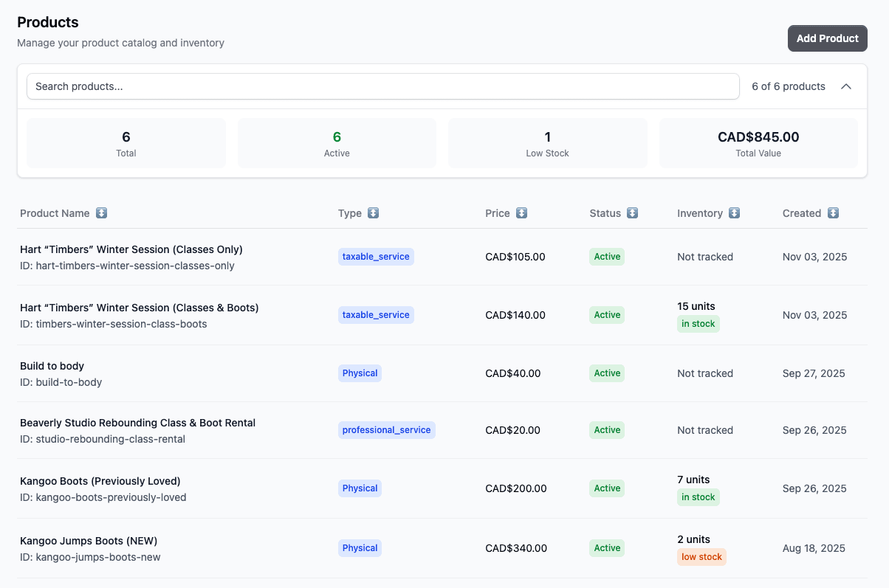889x588 pixels.
Task: Expand the 6 of 6 products summary
Action: [788, 86]
